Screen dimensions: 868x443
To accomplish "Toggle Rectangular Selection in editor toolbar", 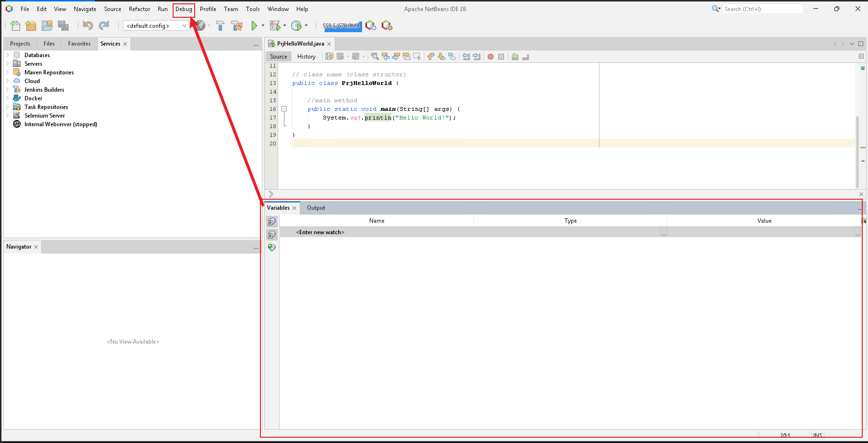I will pyautogui.click(x=417, y=57).
